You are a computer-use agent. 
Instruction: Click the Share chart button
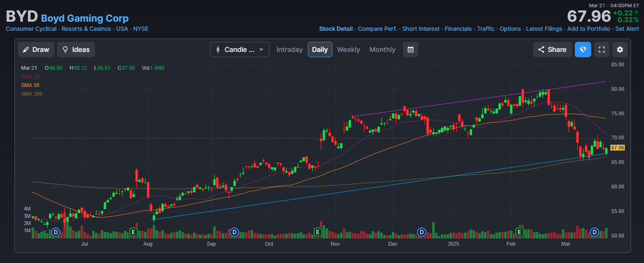[x=552, y=50]
